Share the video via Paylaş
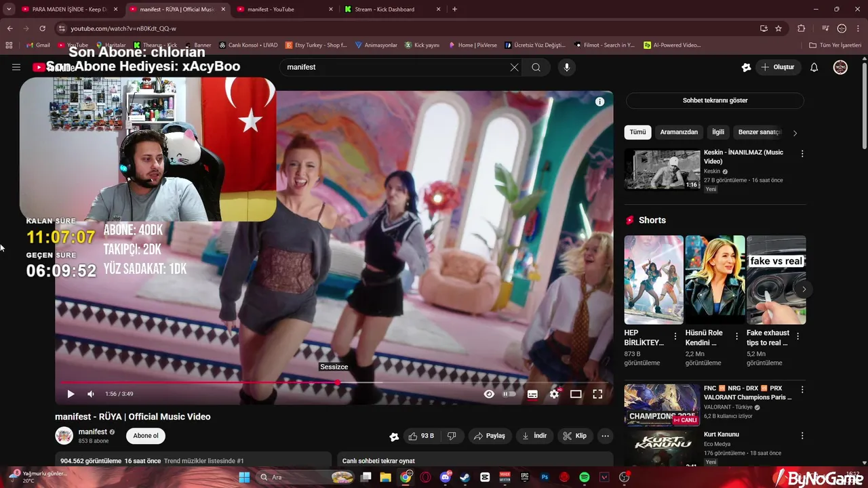 click(x=490, y=436)
